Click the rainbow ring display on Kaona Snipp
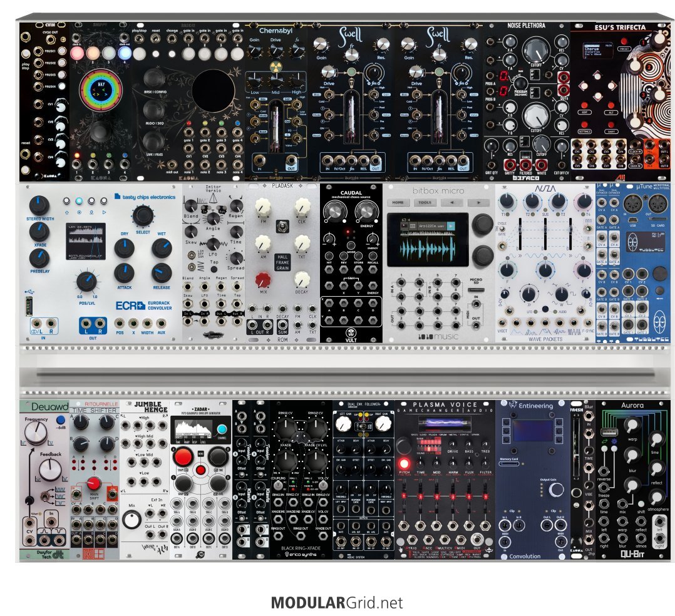The image size is (675, 616). tap(101, 91)
